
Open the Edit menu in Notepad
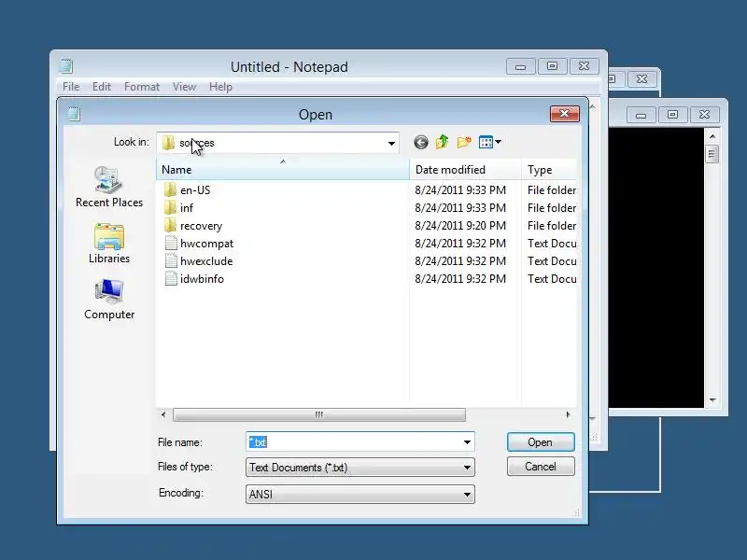pyautogui.click(x=102, y=87)
